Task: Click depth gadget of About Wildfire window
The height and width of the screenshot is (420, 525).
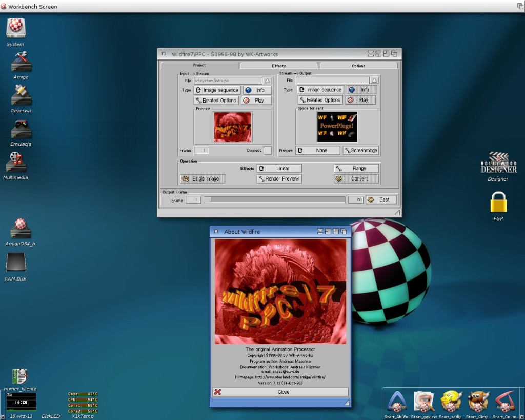Action: click(x=344, y=231)
